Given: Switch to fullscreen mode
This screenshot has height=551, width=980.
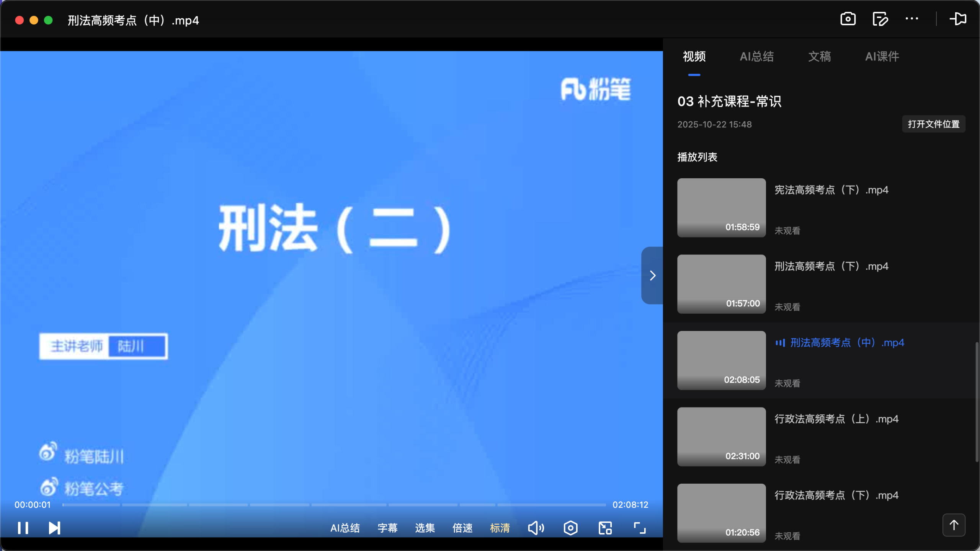Looking at the screenshot, I should click(x=639, y=528).
